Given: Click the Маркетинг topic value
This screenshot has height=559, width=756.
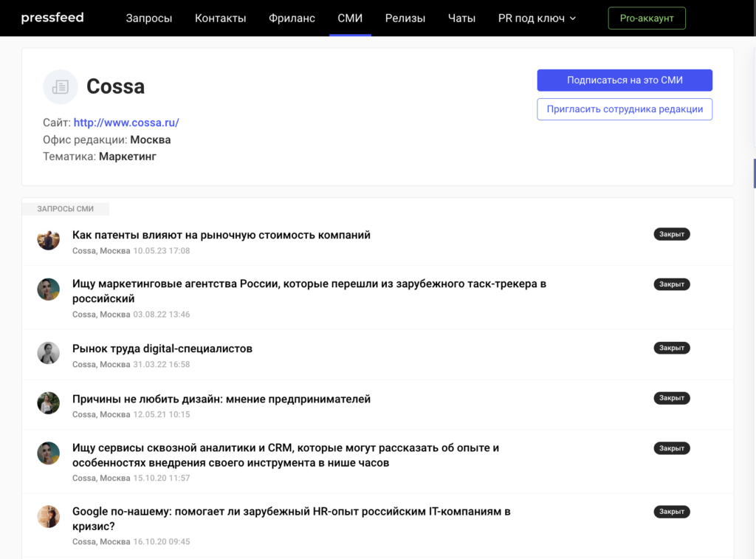Looking at the screenshot, I should 128,157.
